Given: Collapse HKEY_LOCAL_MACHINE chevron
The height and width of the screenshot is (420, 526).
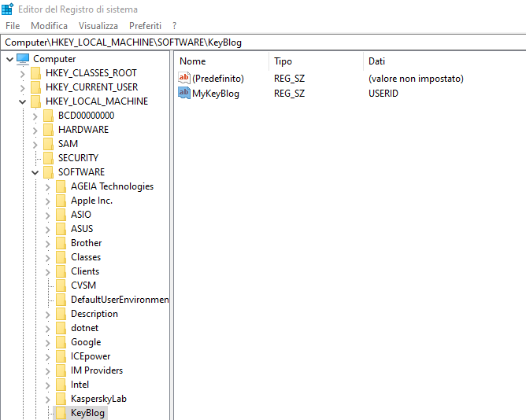Looking at the screenshot, I should (23, 101).
